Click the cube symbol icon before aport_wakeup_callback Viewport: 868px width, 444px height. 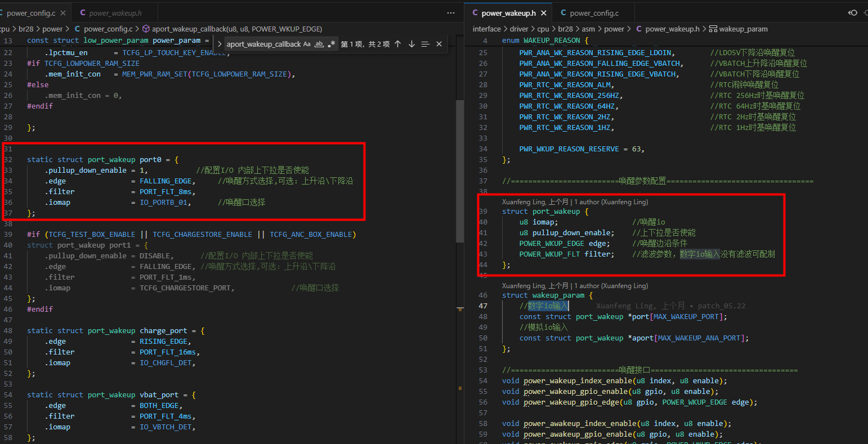tap(146, 29)
